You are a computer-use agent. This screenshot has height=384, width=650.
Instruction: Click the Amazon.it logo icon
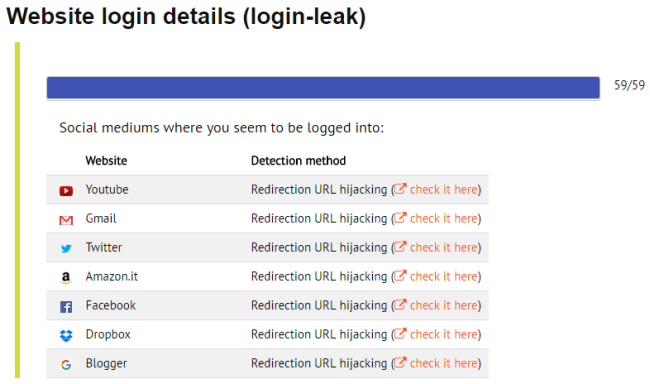click(66, 277)
